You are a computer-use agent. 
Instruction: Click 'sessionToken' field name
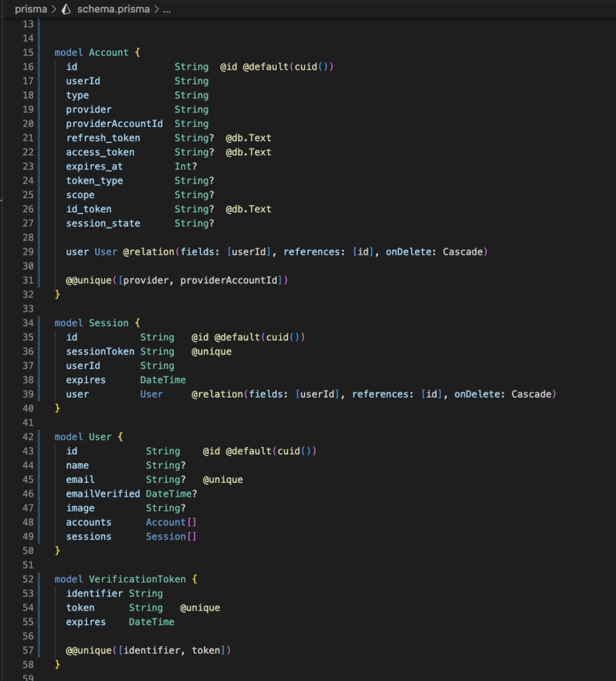click(x=100, y=352)
